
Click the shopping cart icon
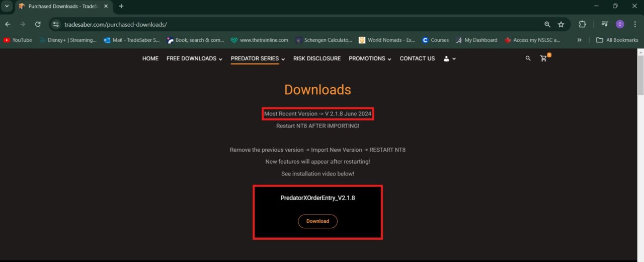tap(543, 58)
